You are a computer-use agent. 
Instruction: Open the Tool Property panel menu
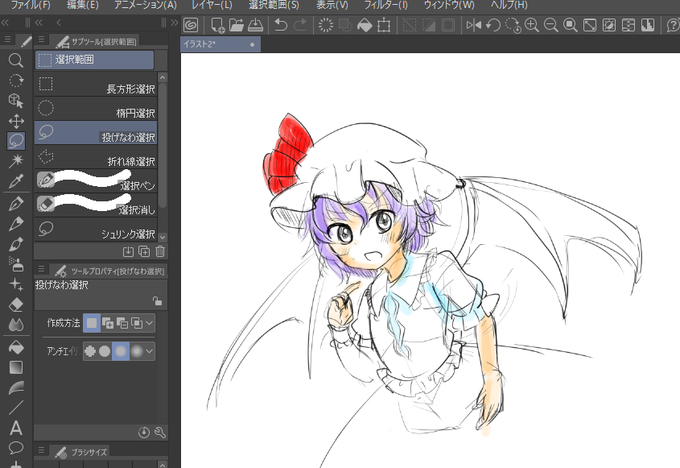41,269
